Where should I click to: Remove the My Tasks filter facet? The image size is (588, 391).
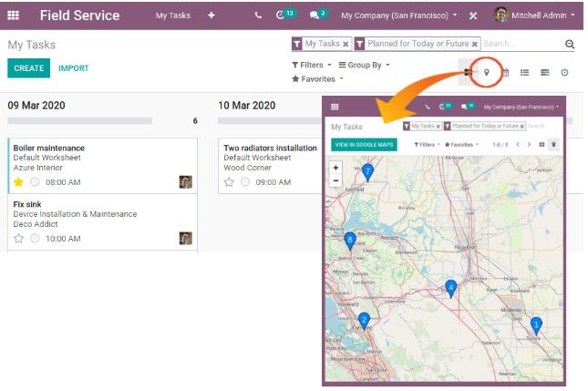pyautogui.click(x=346, y=45)
